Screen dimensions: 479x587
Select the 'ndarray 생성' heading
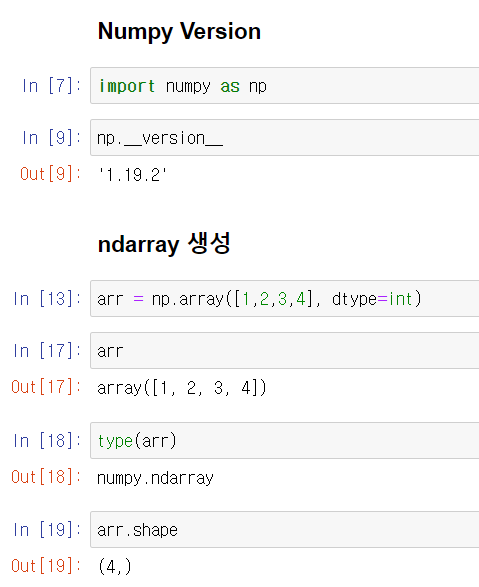tap(164, 244)
